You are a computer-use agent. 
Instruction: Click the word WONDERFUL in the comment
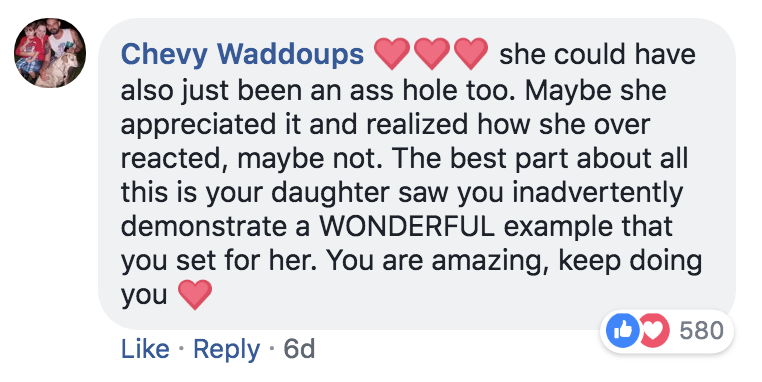[x=407, y=226]
